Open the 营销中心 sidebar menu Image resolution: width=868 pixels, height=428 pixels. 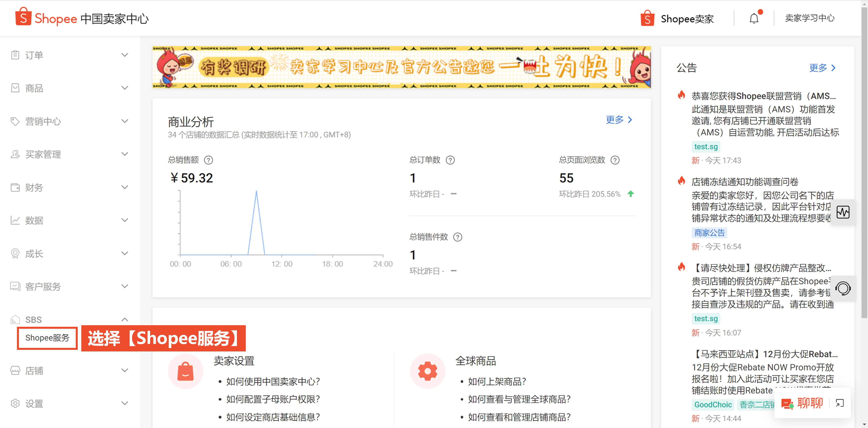(70, 121)
